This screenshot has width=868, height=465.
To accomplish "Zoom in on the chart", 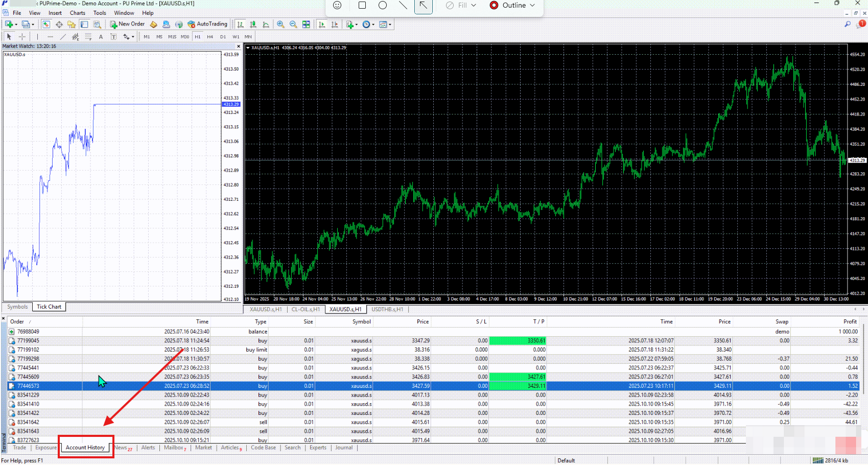I will point(280,24).
